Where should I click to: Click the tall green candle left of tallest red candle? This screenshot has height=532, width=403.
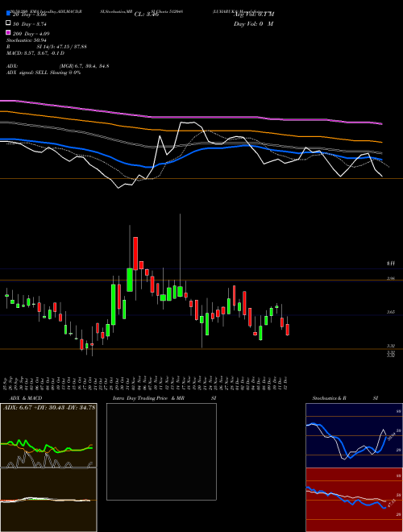pyautogui.click(x=130, y=280)
